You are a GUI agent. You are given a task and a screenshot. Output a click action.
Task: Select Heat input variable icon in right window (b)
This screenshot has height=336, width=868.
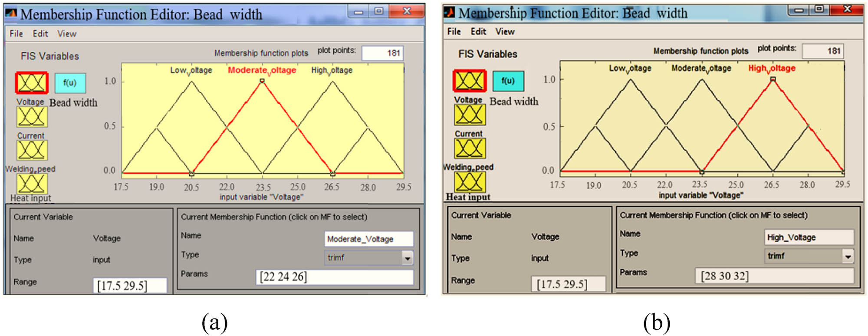[x=470, y=182]
